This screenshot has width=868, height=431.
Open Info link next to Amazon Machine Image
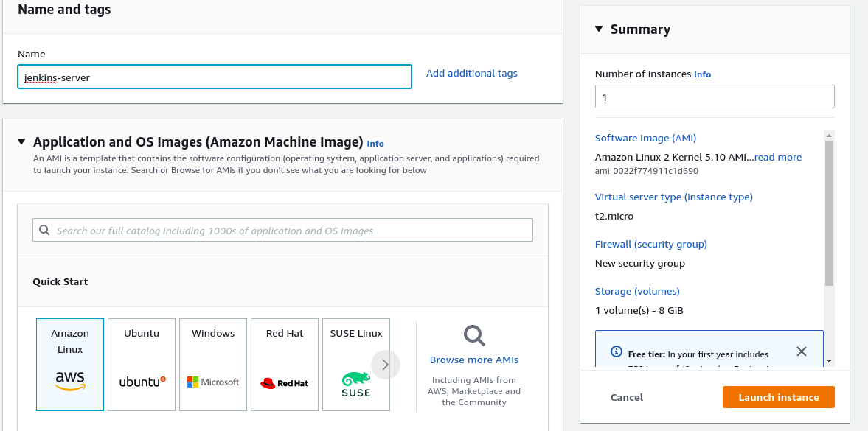click(x=375, y=143)
